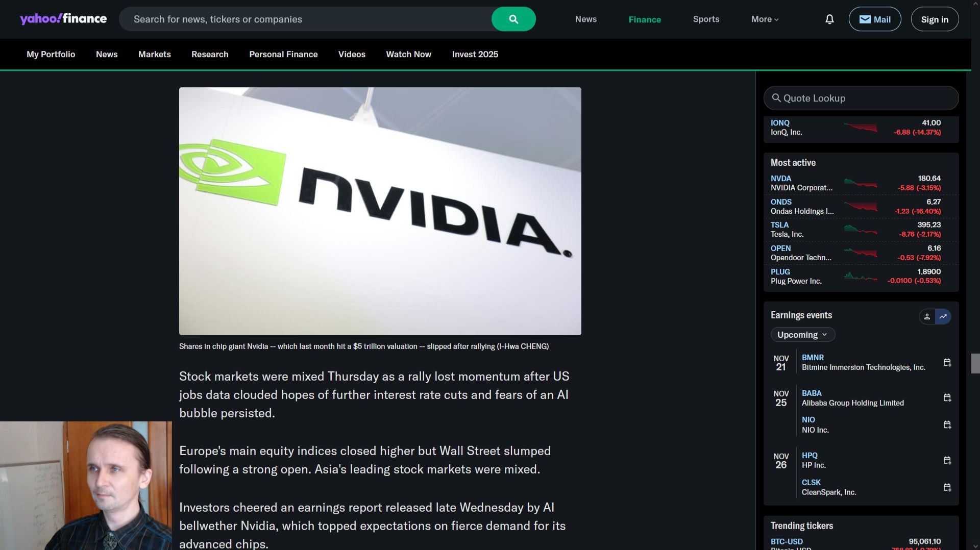980x550 pixels.
Task: Add BMNR earnings event to calendar
Action: (947, 362)
